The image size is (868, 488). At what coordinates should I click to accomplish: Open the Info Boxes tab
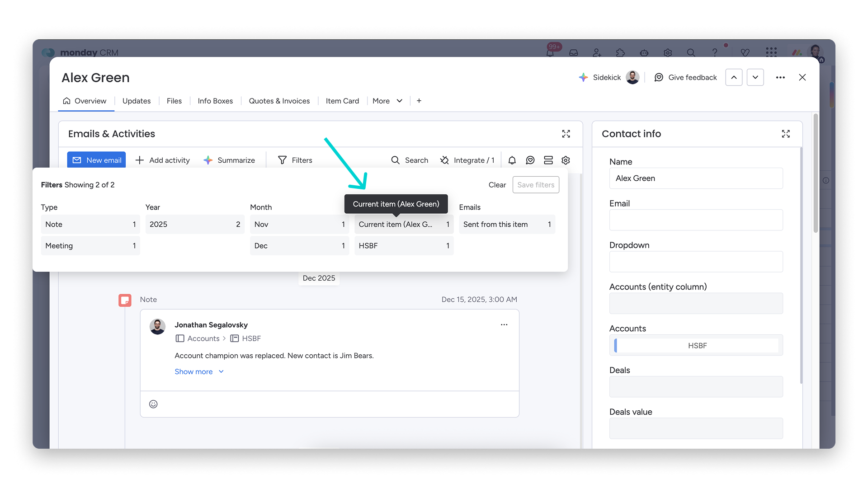point(215,101)
